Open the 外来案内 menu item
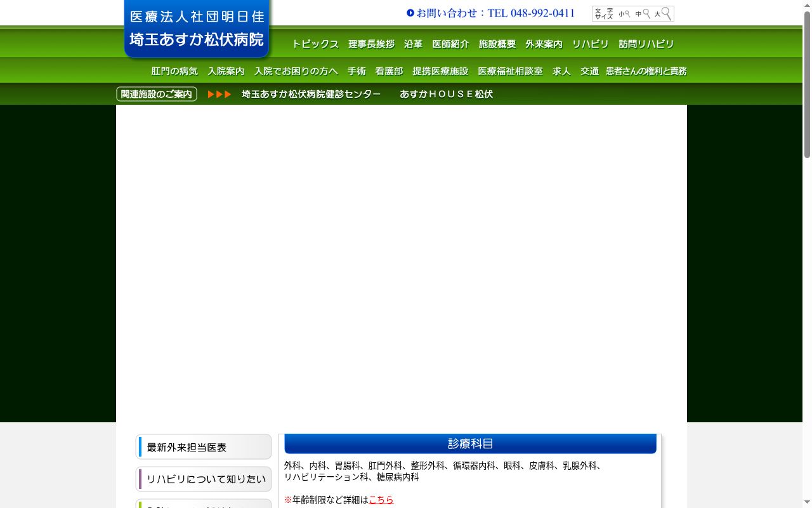The height and width of the screenshot is (508, 812). coord(544,44)
